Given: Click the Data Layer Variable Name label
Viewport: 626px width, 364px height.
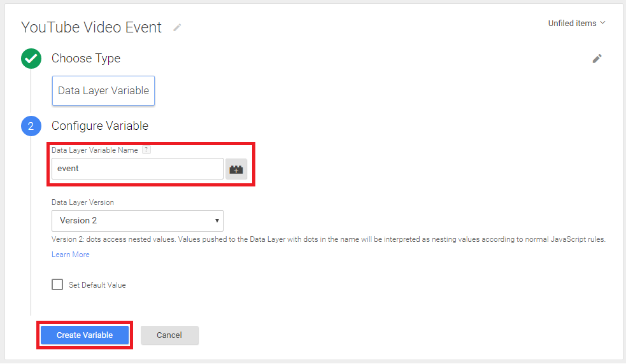Looking at the screenshot, I should pyautogui.click(x=95, y=150).
